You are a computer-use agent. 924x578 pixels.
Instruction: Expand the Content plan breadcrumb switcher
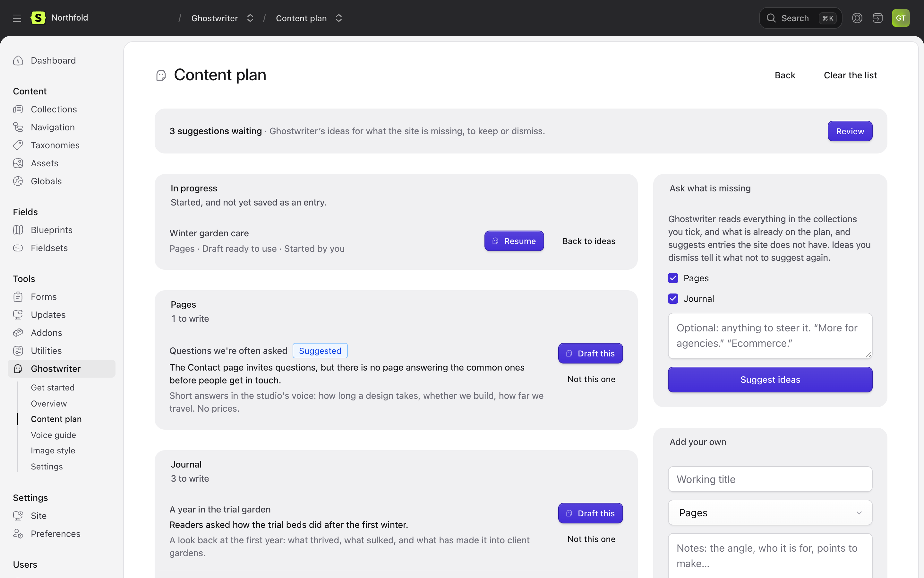tap(339, 18)
